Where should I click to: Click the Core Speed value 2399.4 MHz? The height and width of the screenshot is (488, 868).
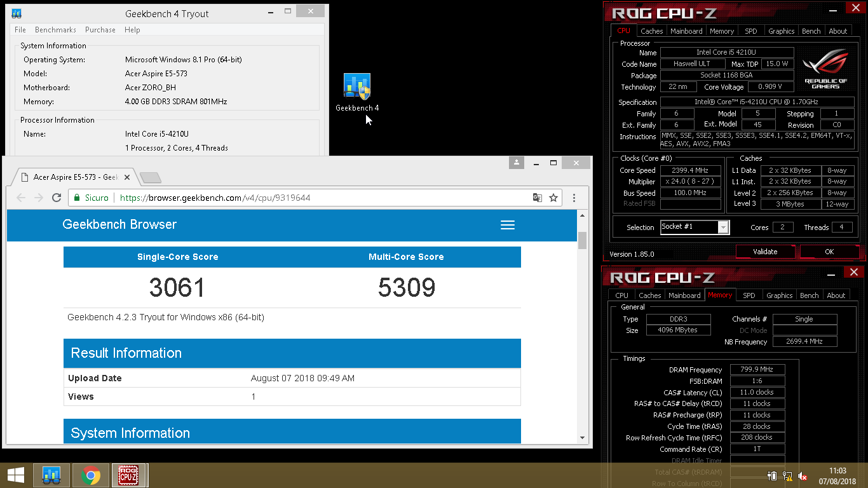point(691,170)
